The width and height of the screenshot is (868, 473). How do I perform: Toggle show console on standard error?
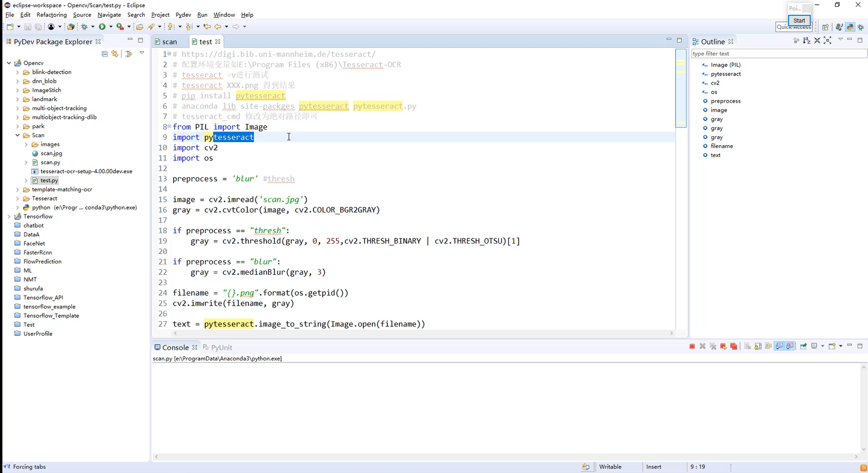(790, 346)
